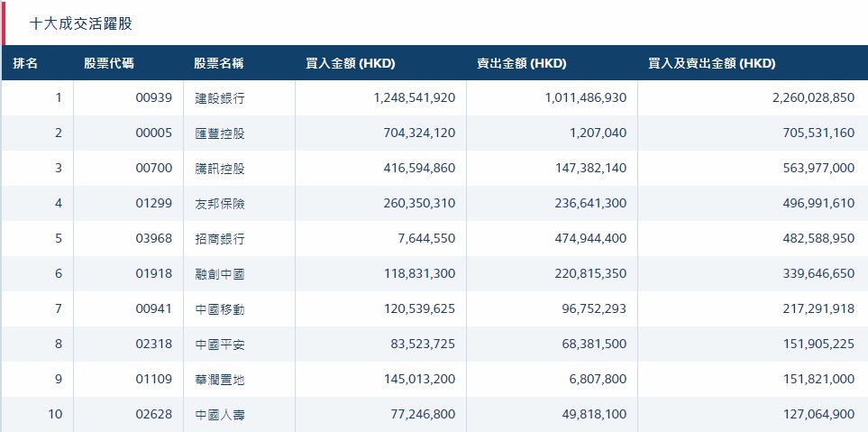The image size is (868, 432).
Task: Click total amount 339,646,650
Action: (x=818, y=273)
